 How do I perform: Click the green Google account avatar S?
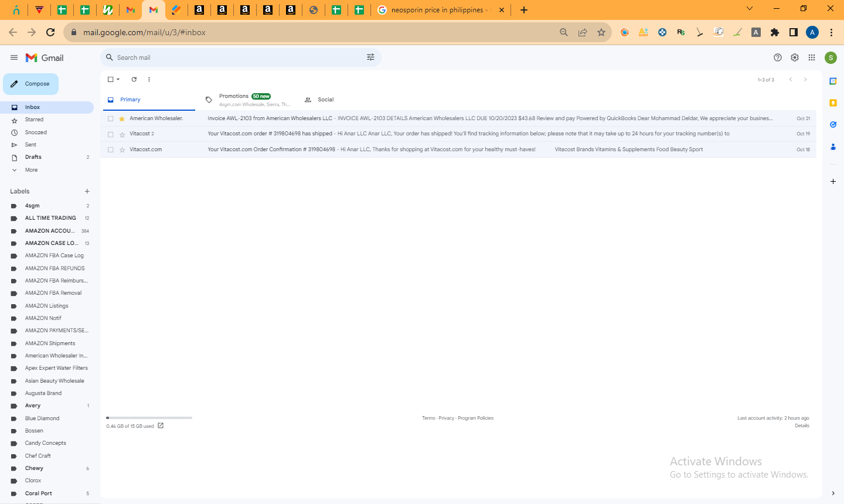[831, 57]
